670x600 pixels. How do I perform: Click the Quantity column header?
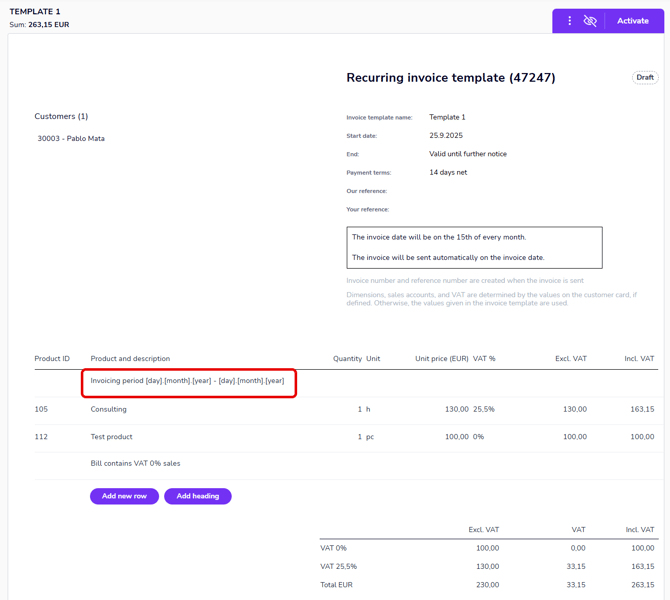coord(347,359)
